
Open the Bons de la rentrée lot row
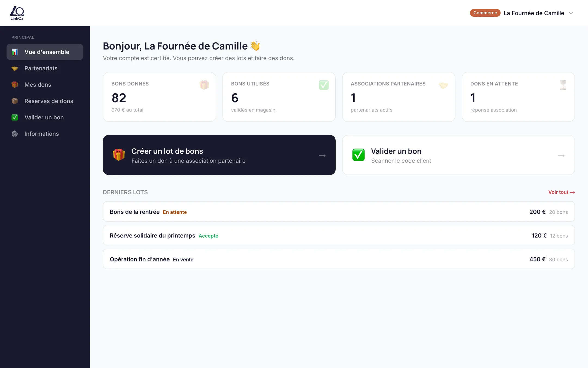[339, 212]
